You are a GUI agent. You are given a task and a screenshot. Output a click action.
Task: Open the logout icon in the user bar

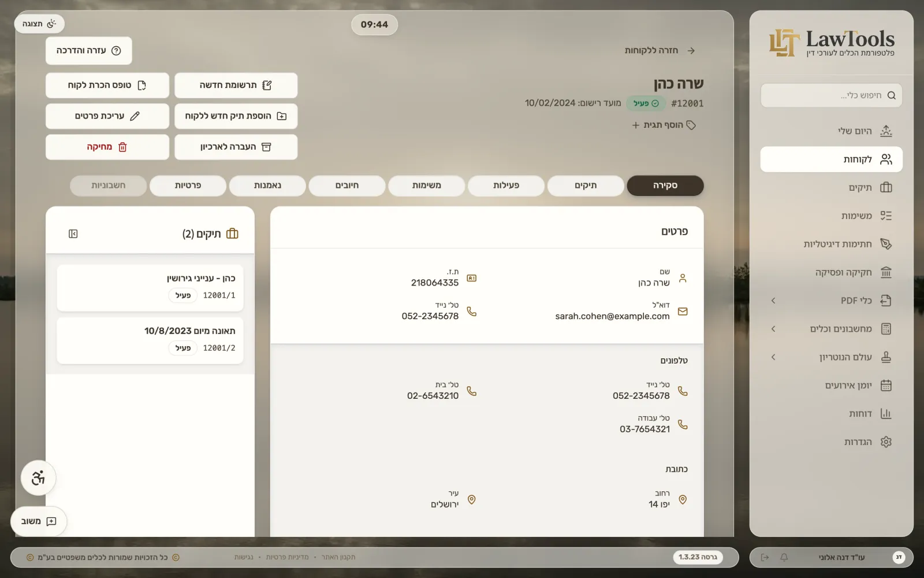(x=765, y=557)
